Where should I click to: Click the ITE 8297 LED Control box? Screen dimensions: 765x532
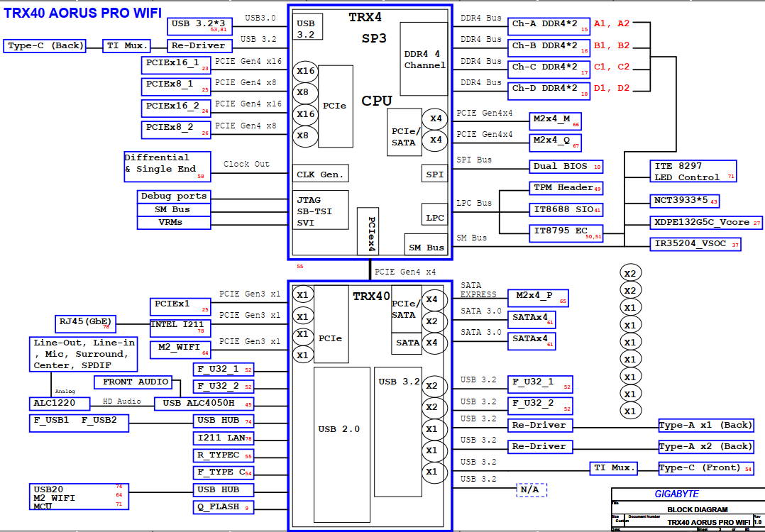693,171
